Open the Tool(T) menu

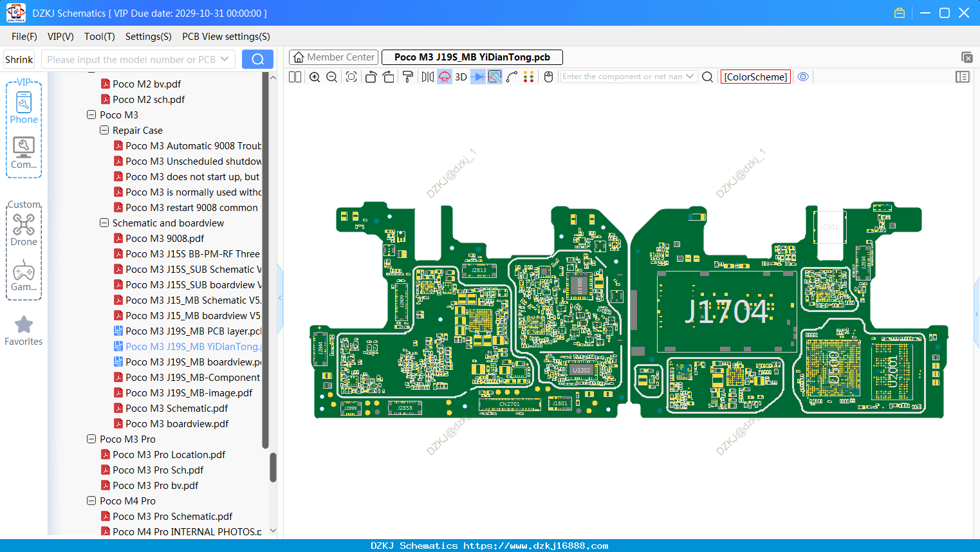click(100, 37)
